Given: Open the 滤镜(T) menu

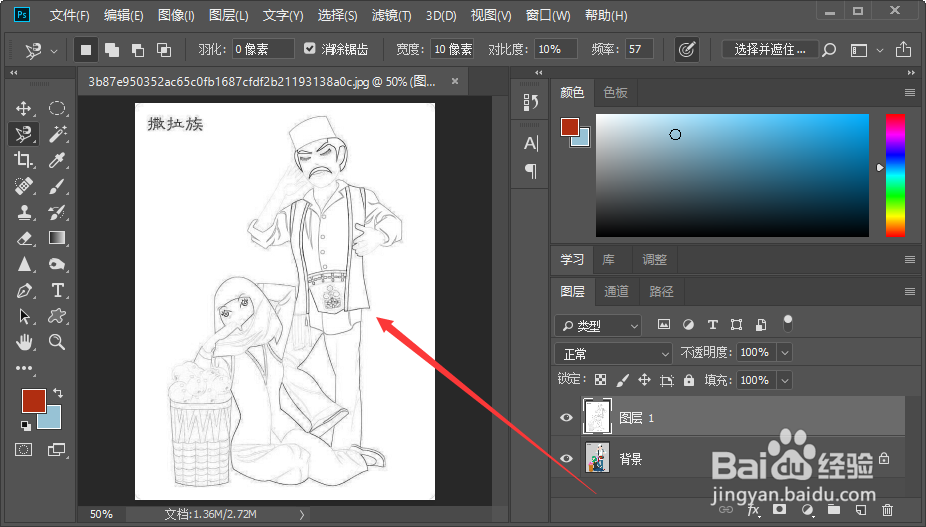Looking at the screenshot, I should tap(391, 15).
